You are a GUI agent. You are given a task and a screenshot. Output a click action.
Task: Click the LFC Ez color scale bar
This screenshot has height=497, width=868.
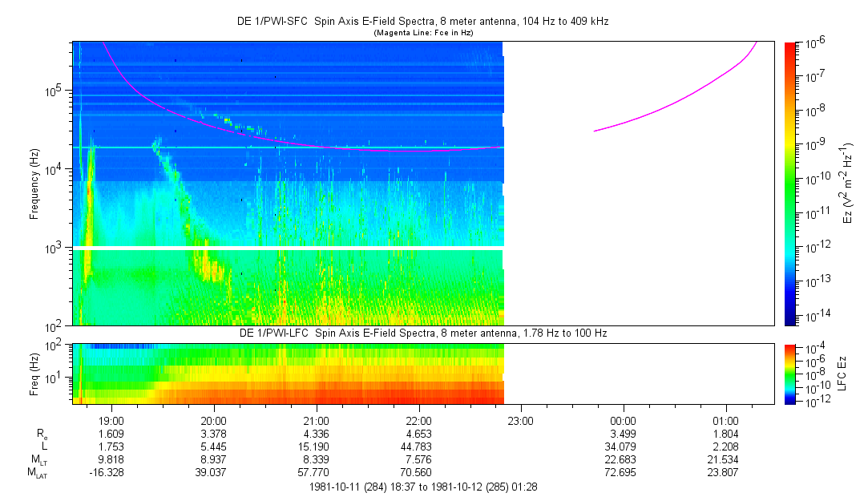(790, 374)
